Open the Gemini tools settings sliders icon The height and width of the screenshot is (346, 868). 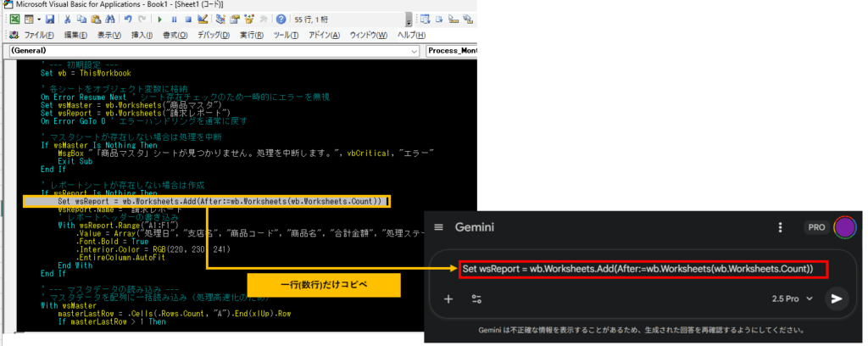click(x=476, y=299)
